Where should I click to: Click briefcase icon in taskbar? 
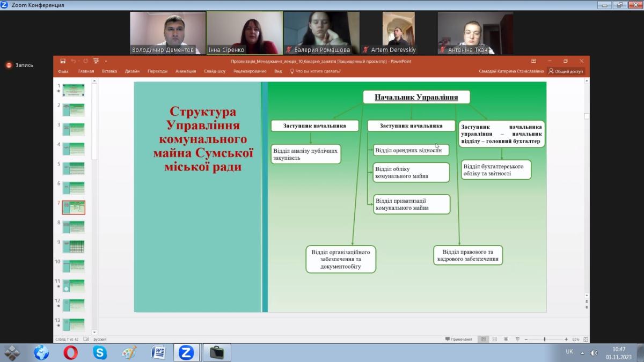click(x=217, y=352)
